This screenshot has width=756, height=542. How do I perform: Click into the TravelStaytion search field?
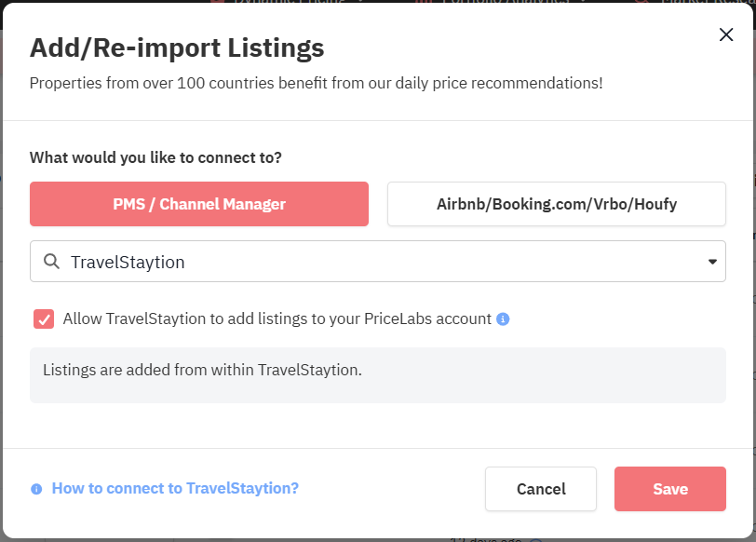coord(372,262)
